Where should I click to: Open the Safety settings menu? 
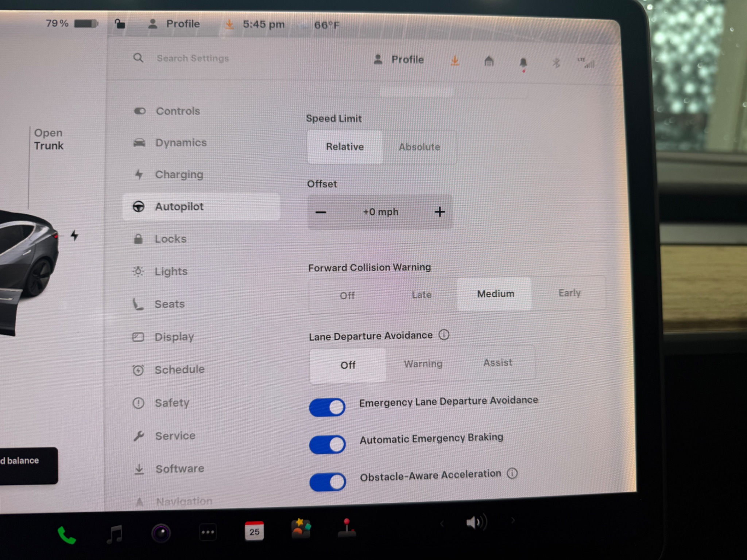[x=171, y=403]
